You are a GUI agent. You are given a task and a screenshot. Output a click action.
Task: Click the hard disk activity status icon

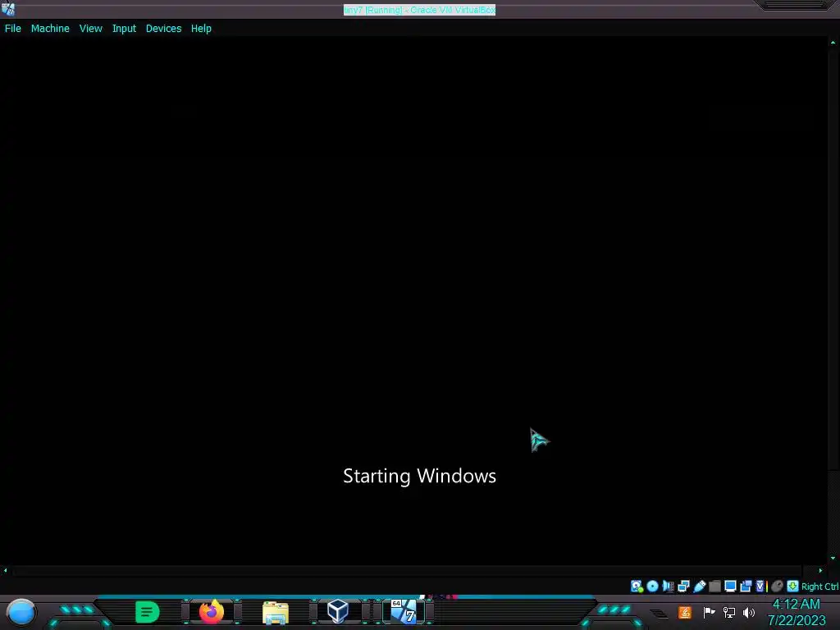(637, 586)
